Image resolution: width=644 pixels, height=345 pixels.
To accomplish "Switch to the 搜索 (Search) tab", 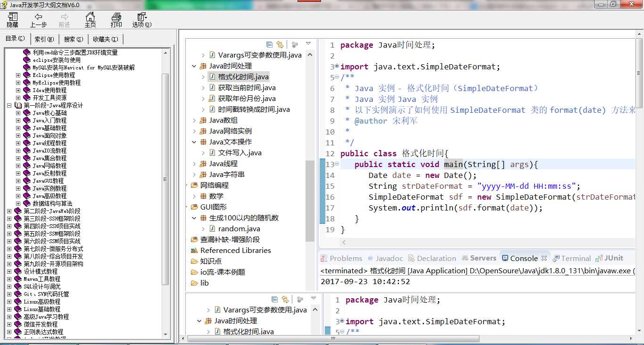I will click(x=74, y=39).
